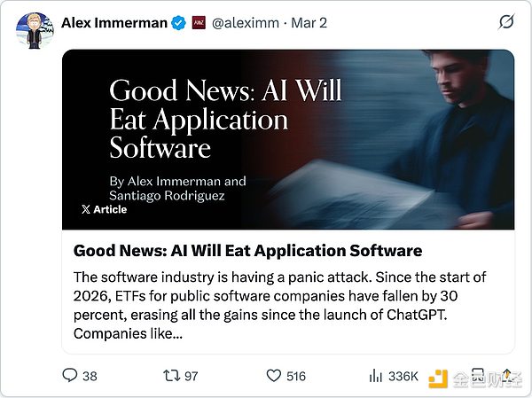Open Alex Immerman's profile avatar
Viewport: 532px width, 398px height.
click(33, 31)
